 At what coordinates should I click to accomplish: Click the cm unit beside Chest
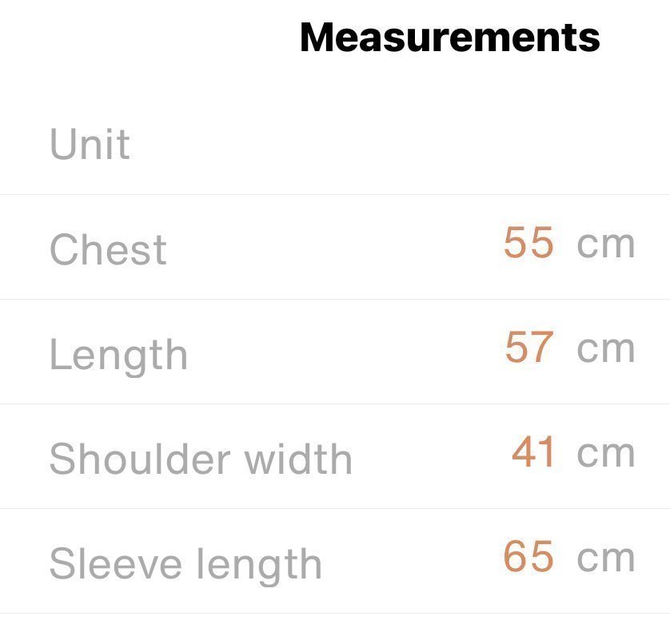606,244
